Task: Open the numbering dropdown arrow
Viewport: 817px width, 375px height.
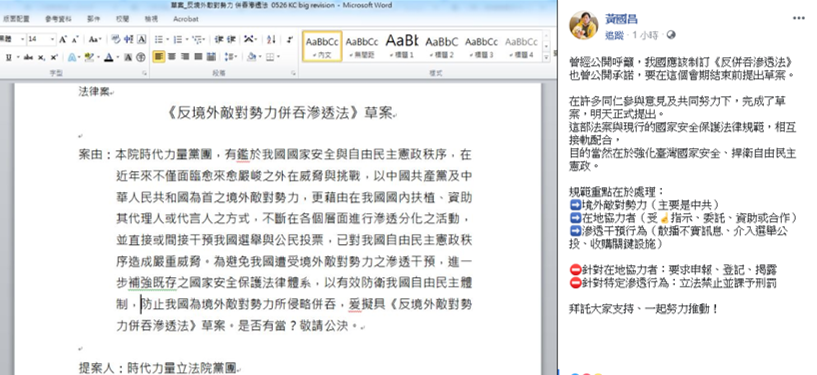Action: (x=187, y=39)
